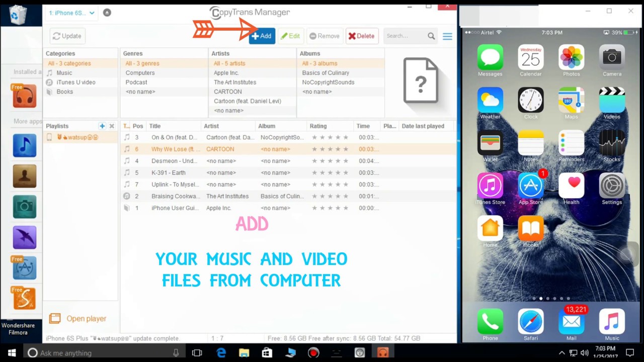
Task: Open File Explorer from taskbar
Action: point(244,353)
